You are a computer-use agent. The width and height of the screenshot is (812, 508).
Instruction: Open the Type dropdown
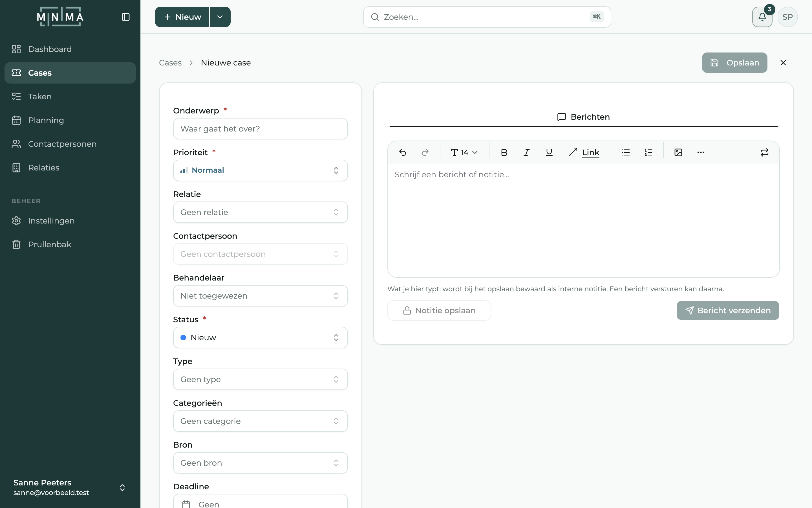pyautogui.click(x=261, y=379)
